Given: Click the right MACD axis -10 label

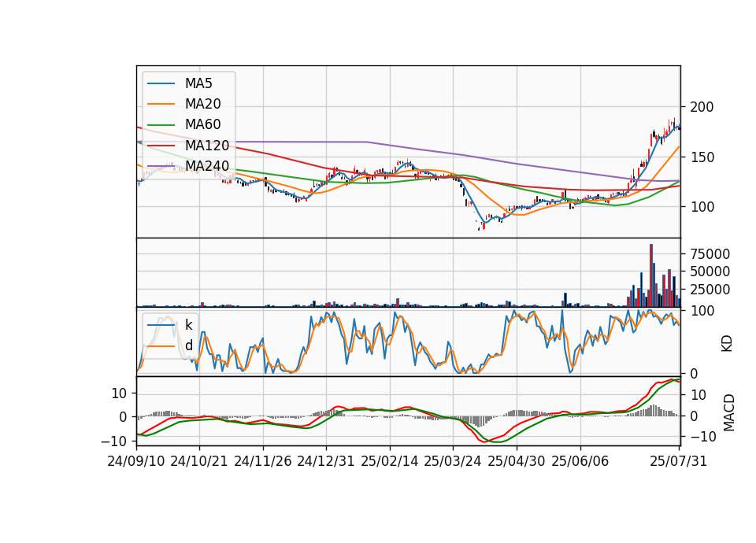Looking at the screenshot, I should coord(703,437).
